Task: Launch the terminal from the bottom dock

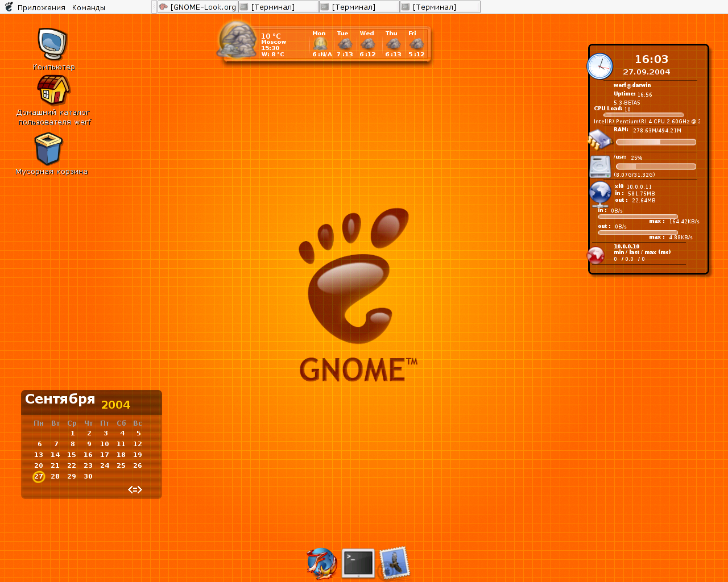Action: tap(358, 563)
